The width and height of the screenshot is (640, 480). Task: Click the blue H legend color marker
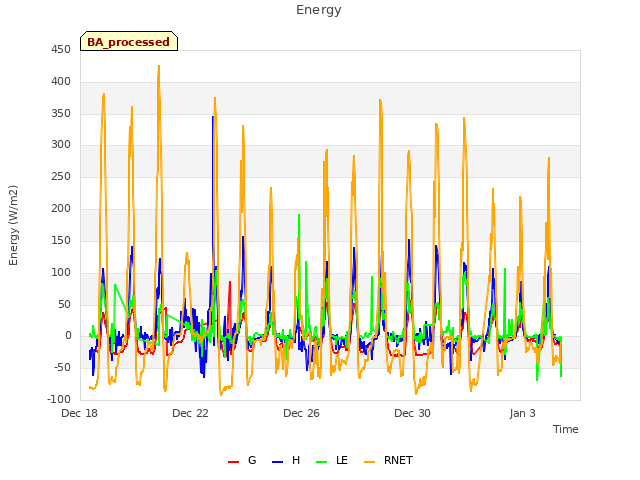pos(277,462)
